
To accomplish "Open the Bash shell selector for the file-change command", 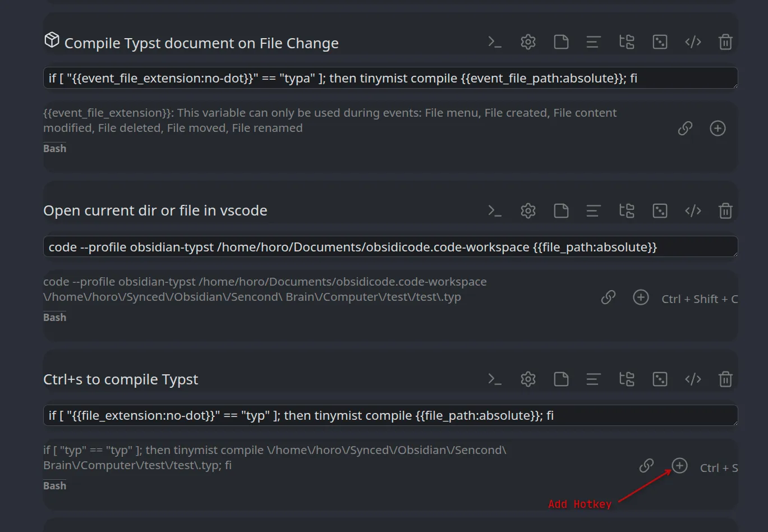I will coord(54,148).
